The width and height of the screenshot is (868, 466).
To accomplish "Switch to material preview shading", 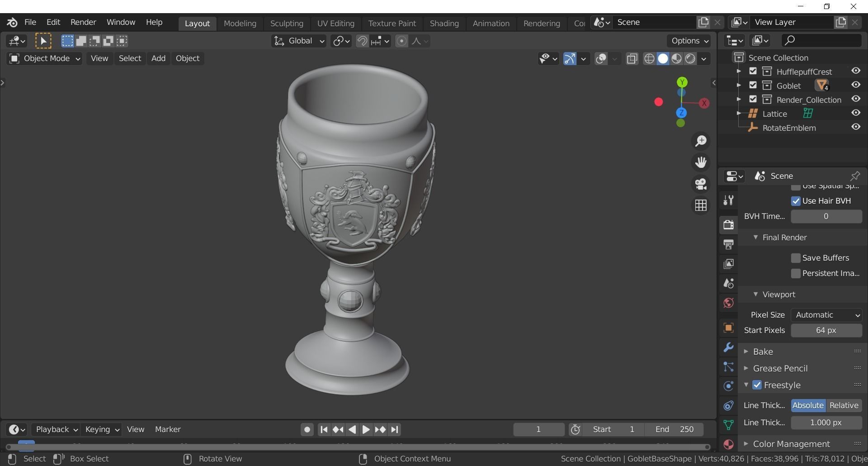I will [x=676, y=59].
